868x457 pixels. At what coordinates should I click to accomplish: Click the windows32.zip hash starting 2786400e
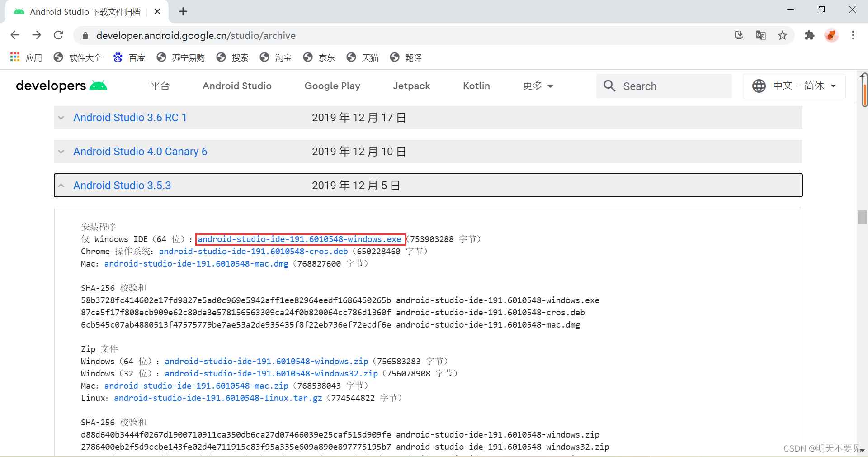coord(236,447)
